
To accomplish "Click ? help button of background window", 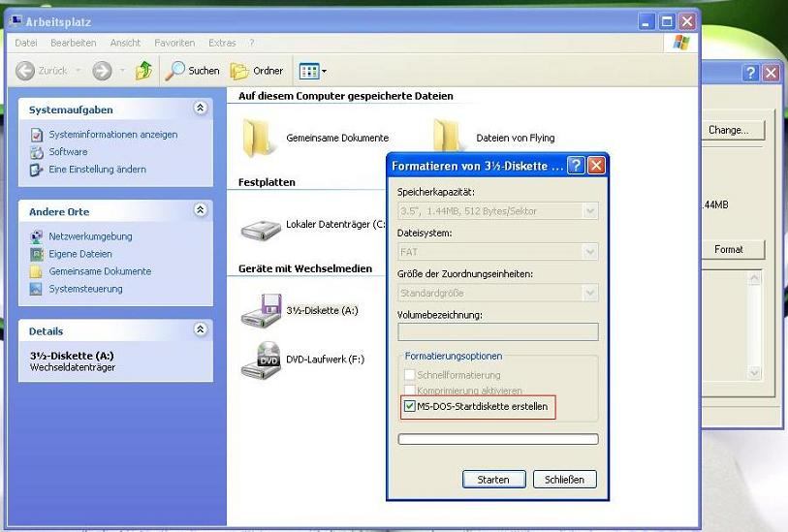I will [750, 73].
